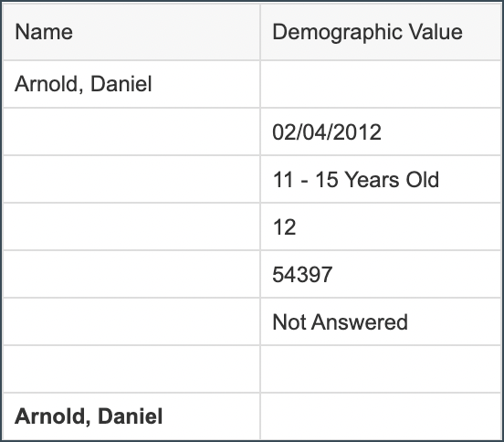Select the first Arnold, Daniel name cell
504x442 pixels.
(x=131, y=84)
